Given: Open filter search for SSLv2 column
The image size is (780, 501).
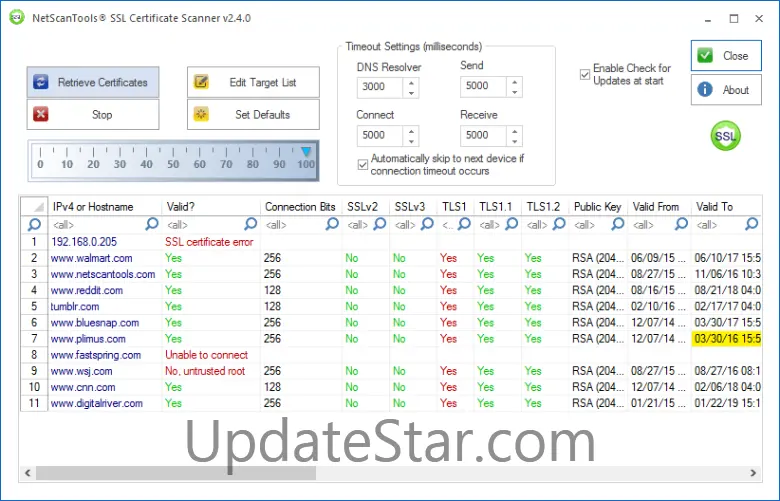Looking at the screenshot, I should coord(380,224).
